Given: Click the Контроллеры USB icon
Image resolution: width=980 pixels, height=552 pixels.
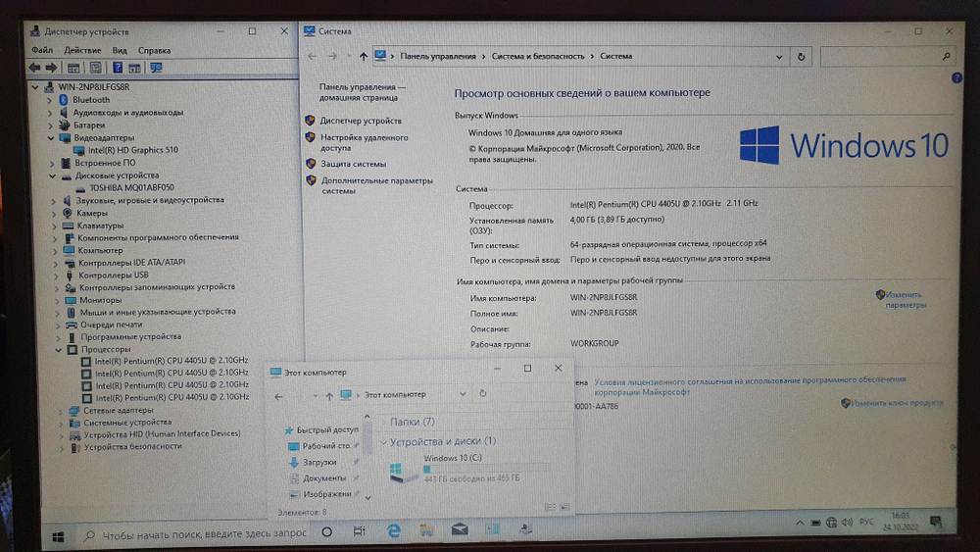Looking at the screenshot, I should click(70, 276).
